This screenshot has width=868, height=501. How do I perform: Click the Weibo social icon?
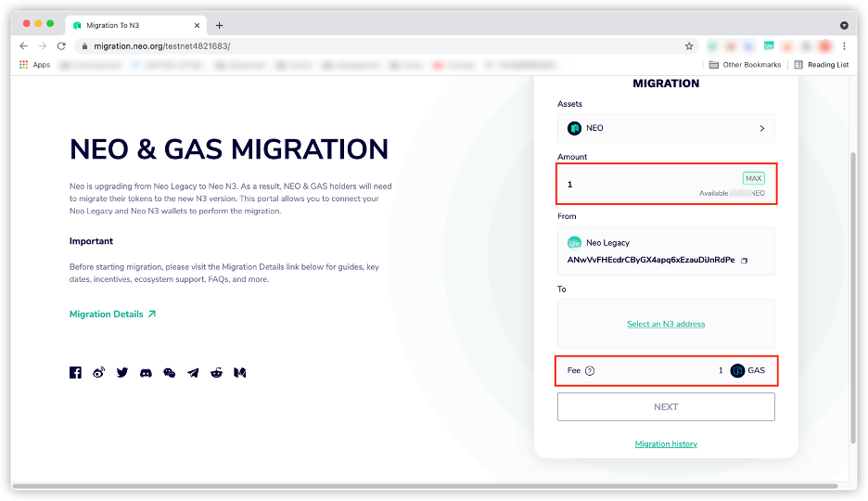pyautogui.click(x=99, y=373)
